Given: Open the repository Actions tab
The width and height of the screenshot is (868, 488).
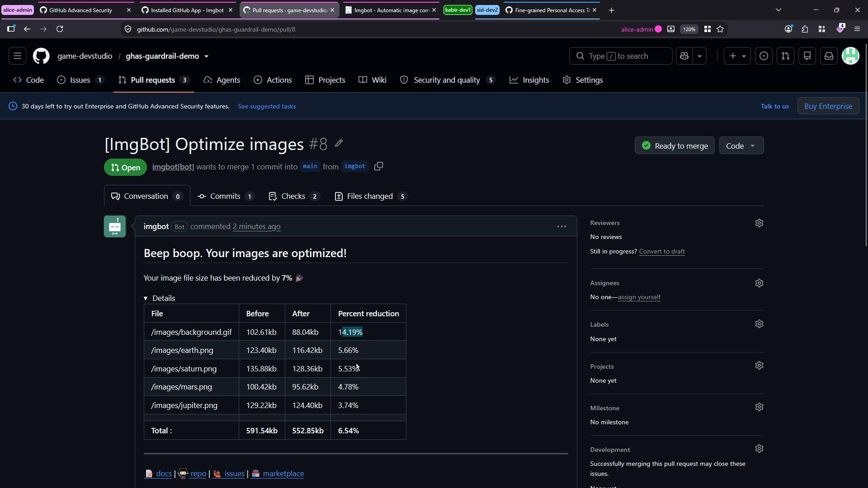Looking at the screenshot, I should pyautogui.click(x=273, y=80).
